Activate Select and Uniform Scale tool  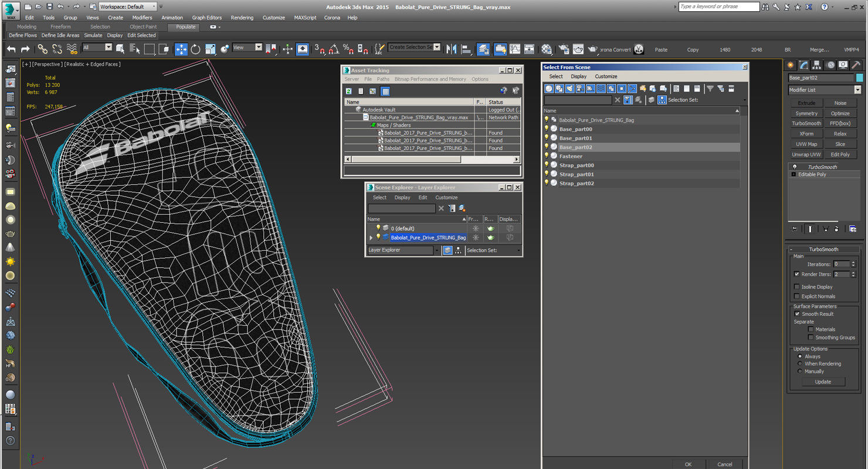tap(210, 49)
